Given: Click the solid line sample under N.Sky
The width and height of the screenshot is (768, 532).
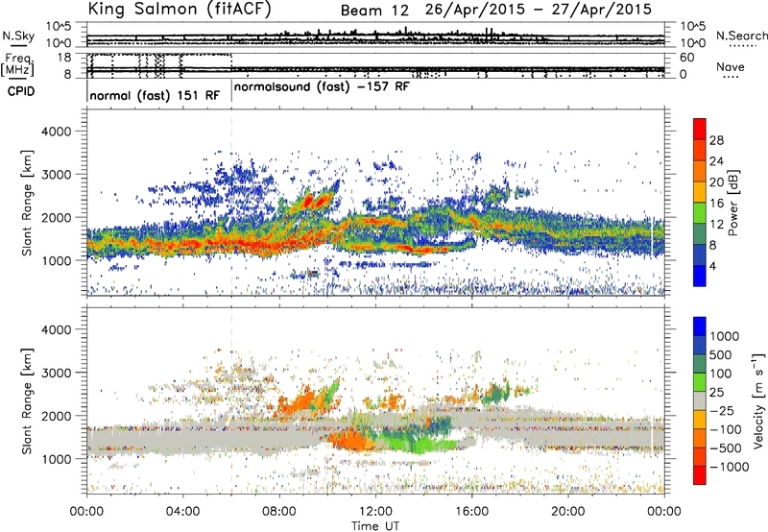Looking at the screenshot, I should 18,45.
